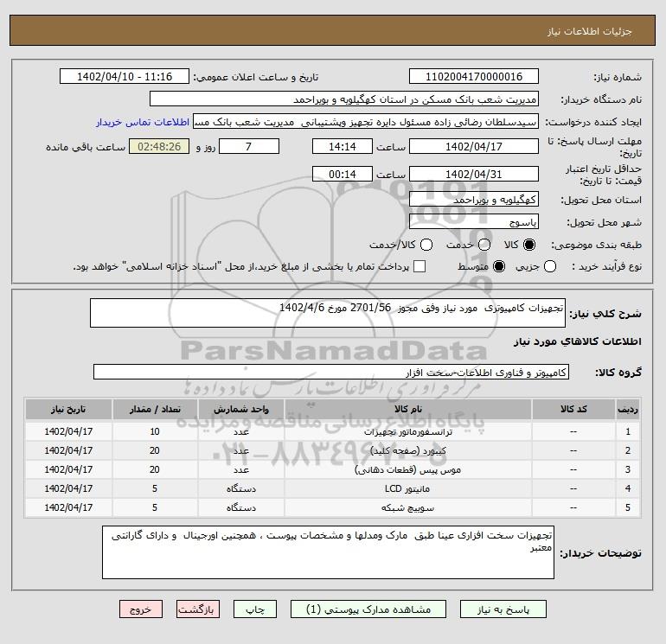The image size is (666, 644).
Task: Click the تاریخ نیاز column header
Action: pyautogui.click(x=68, y=409)
